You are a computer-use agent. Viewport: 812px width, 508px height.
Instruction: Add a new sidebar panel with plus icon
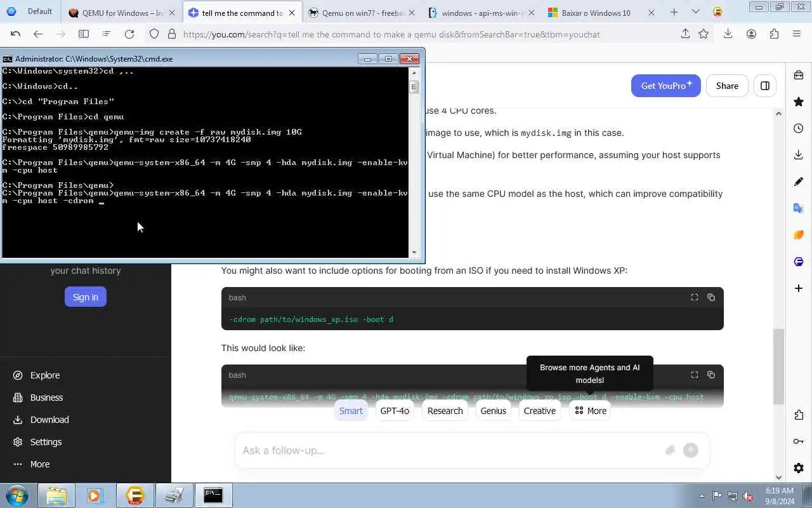click(x=799, y=288)
